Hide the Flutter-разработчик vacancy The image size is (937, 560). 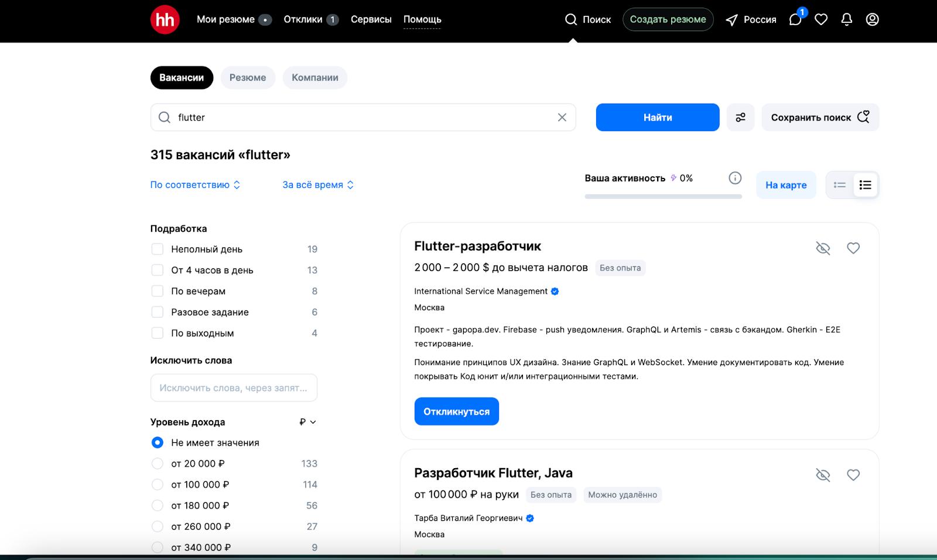click(823, 248)
